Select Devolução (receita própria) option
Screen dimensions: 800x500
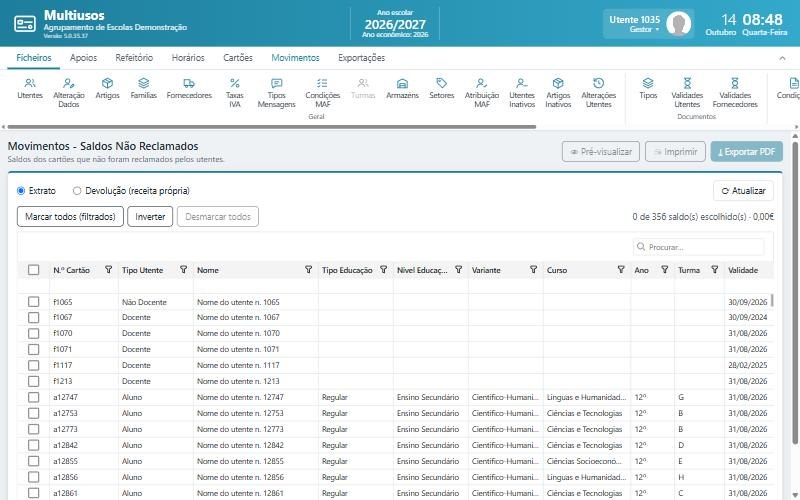[x=77, y=191]
